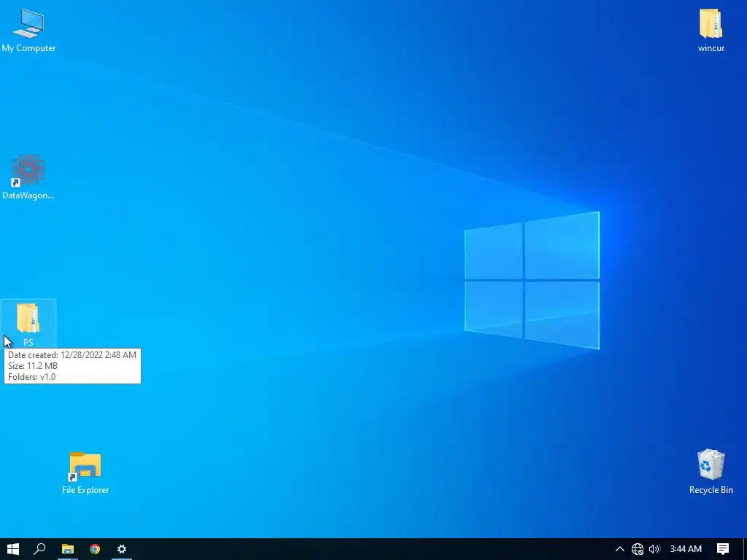Viewport: 747px width, 560px height.
Task: Open the 3:44 AM clock flyout
Action: coord(686,549)
